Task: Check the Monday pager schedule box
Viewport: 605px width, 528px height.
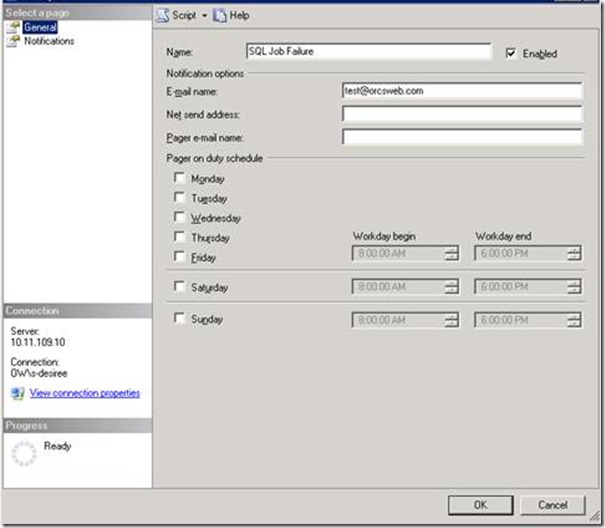Action: coord(179,178)
